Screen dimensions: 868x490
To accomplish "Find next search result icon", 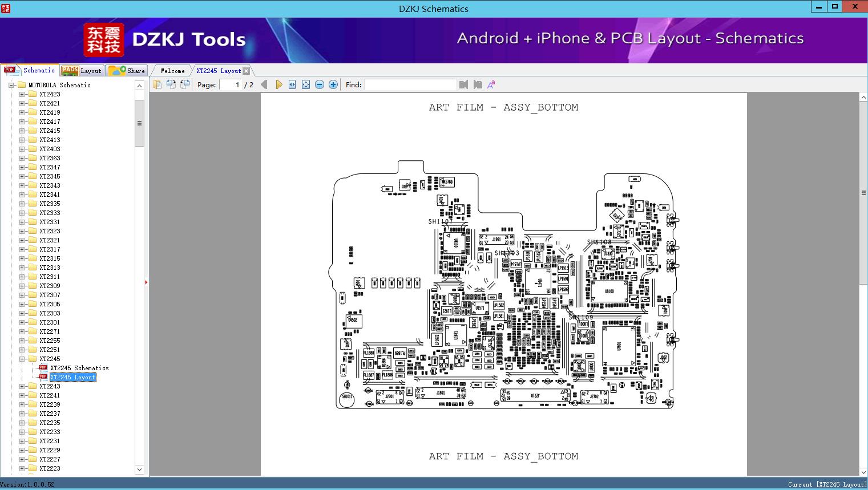I will [478, 84].
